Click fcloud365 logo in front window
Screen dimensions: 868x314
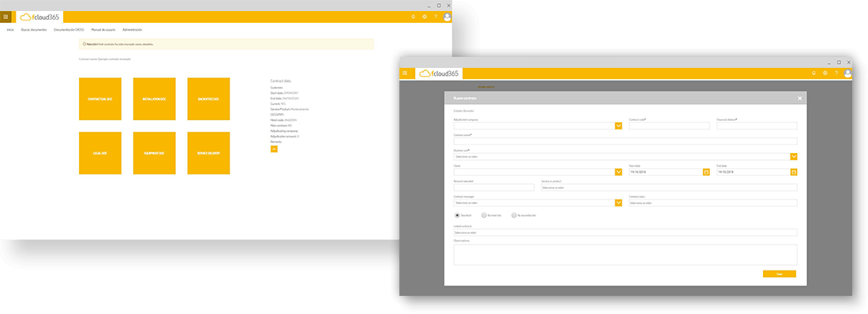(439, 73)
